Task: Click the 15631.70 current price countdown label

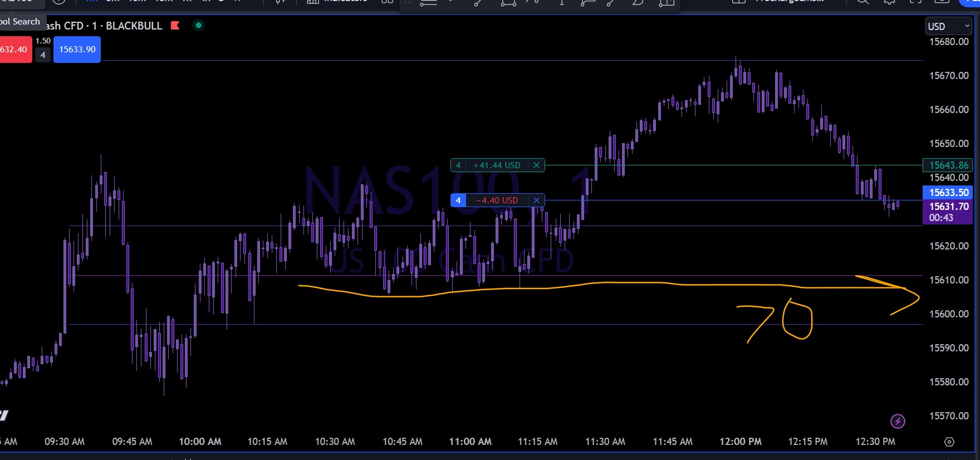Action: tap(948, 212)
